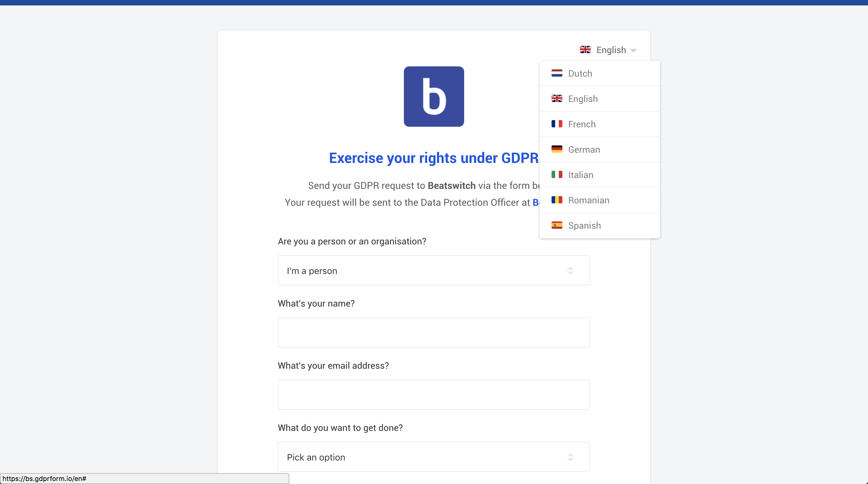The image size is (868, 484).
Task: Click the Beatswitch 'b' logo
Action: pyautogui.click(x=434, y=97)
